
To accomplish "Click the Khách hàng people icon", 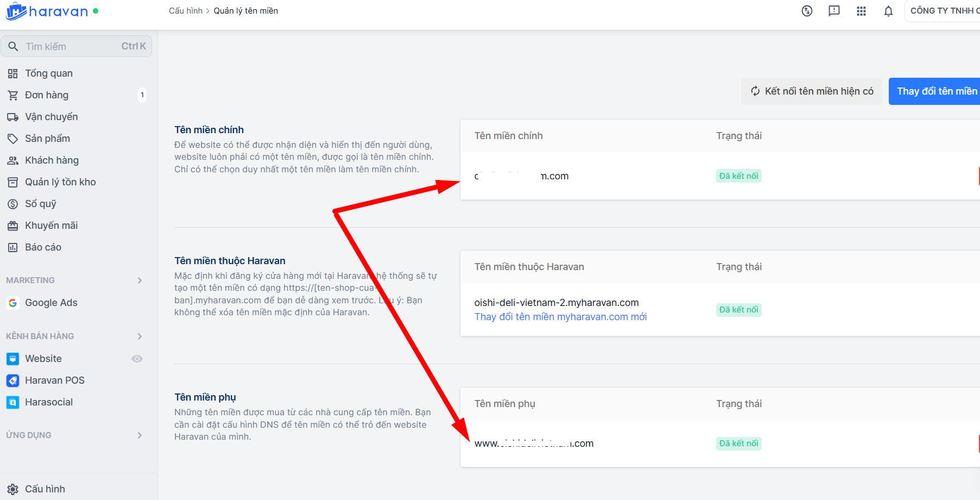I will [12, 160].
